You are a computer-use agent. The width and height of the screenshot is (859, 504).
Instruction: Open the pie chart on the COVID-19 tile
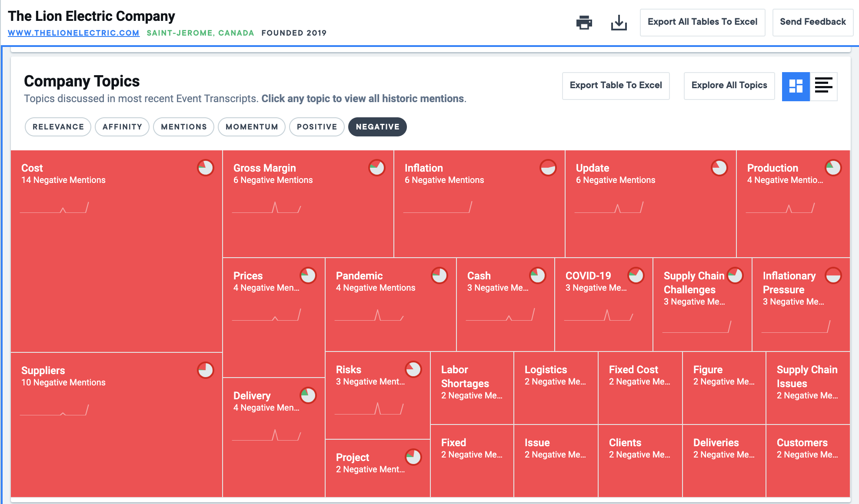(x=636, y=275)
